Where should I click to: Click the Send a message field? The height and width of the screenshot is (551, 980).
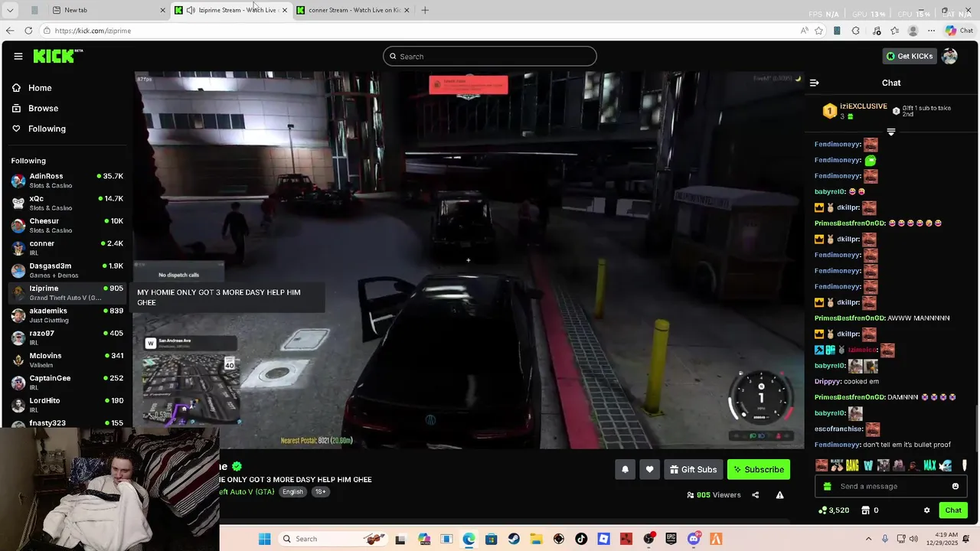tap(892, 487)
